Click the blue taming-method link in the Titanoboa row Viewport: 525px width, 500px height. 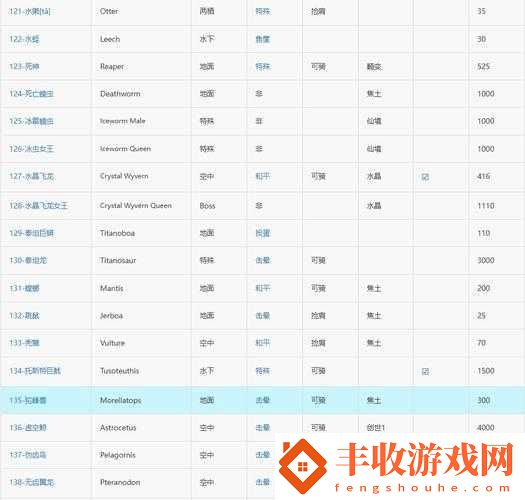pos(263,233)
